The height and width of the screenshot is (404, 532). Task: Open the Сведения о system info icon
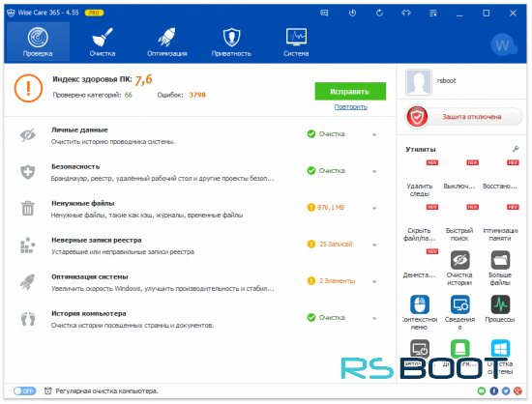coord(459,304)
